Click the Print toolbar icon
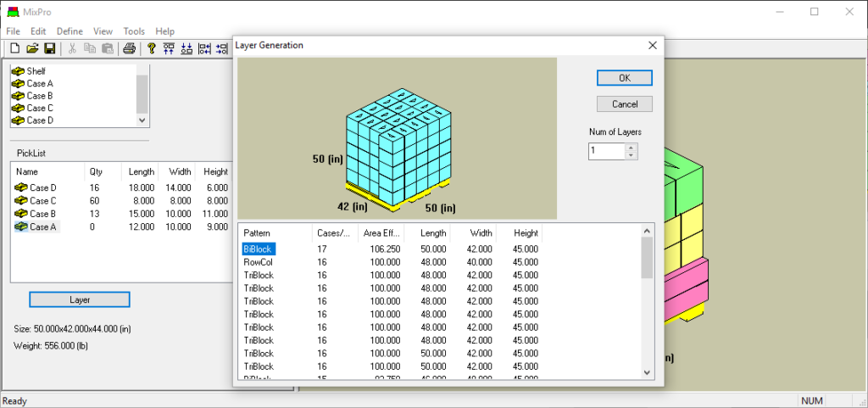Image resolution: width=868 pixels, height=408 pixels. tap(129, 48)
